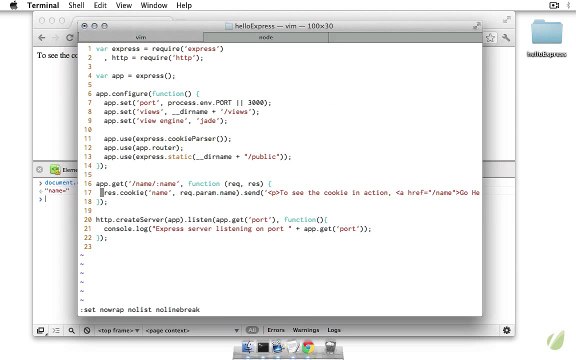576x360 pixels.
Task: Open the Apple menu
Action: pyautogui.click(x=14, y=5)
